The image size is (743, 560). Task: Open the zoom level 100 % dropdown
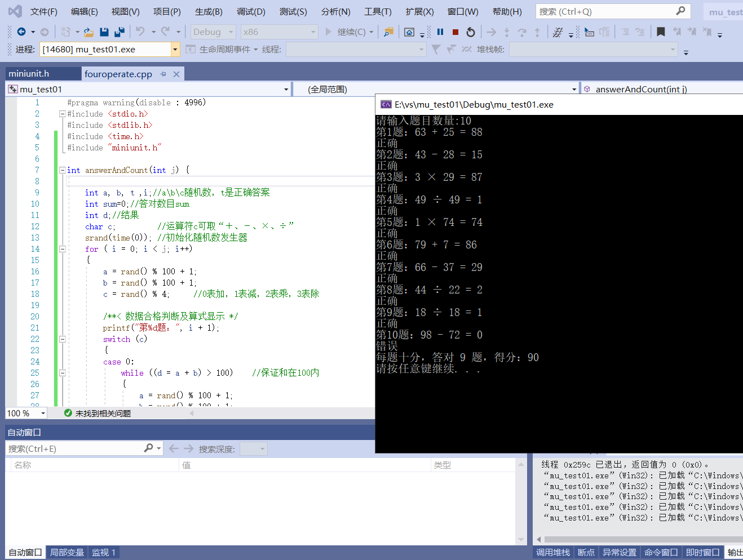click(43, 414)
